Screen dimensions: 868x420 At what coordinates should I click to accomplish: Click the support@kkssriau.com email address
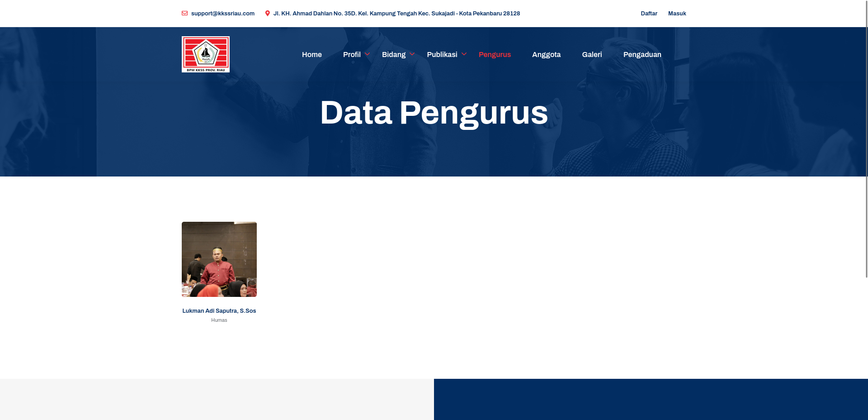223,14
